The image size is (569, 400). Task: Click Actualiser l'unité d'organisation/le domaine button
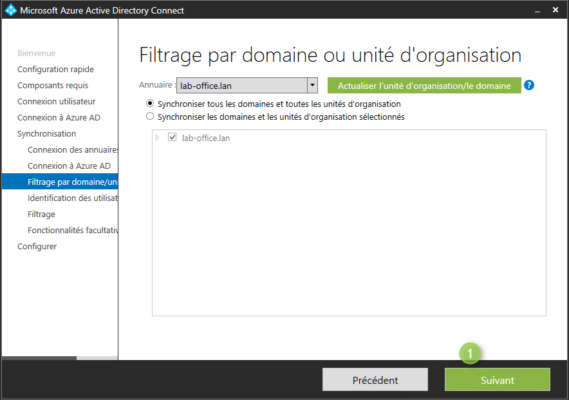click(x=424, y=86)
